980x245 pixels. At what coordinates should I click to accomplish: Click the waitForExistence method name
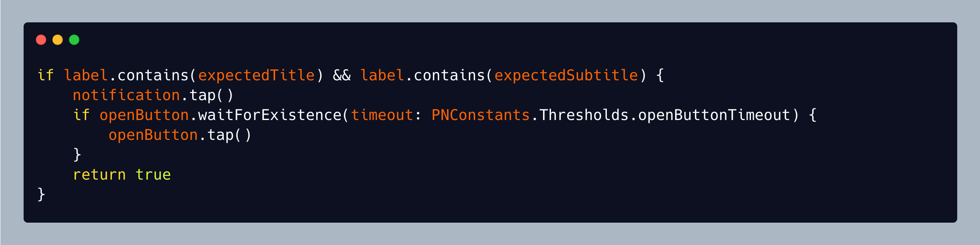[x=270, y=115]
